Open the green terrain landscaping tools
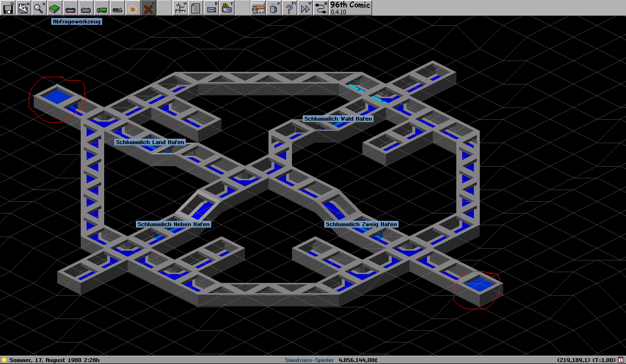The width and height of the screenshot is (626, 364). click(55, 8)
